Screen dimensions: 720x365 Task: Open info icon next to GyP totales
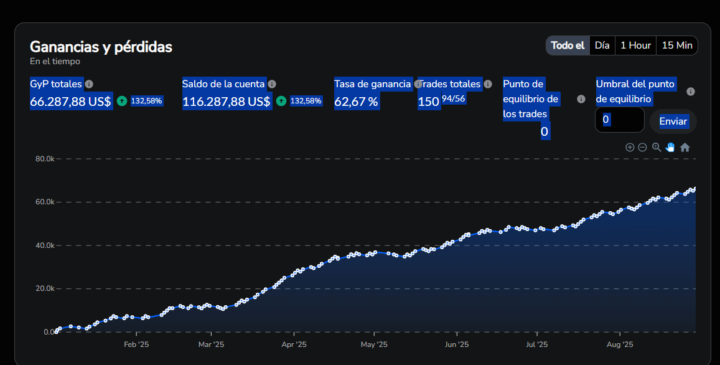pyautogui.click(x=89, y=84)
